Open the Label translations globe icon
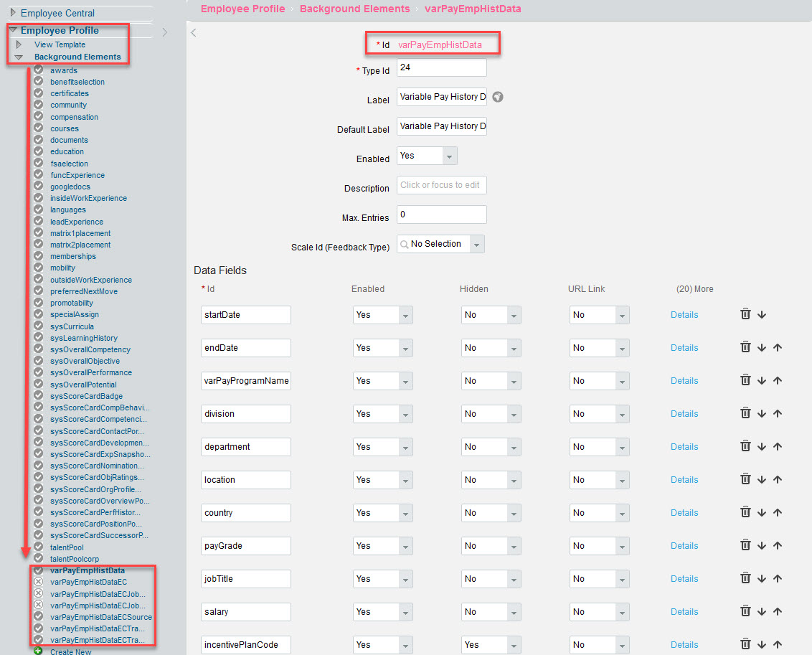 (x=498, y=97)
